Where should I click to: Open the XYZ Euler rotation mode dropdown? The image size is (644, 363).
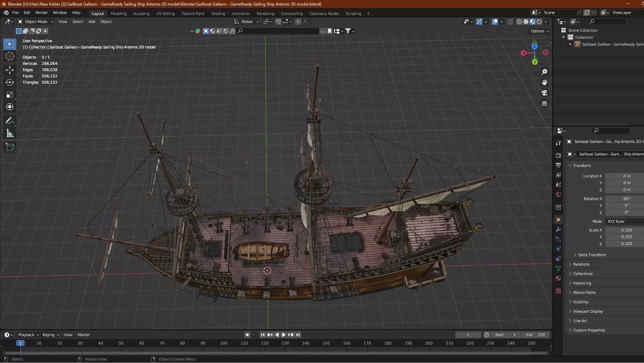[x=624, y=221]
